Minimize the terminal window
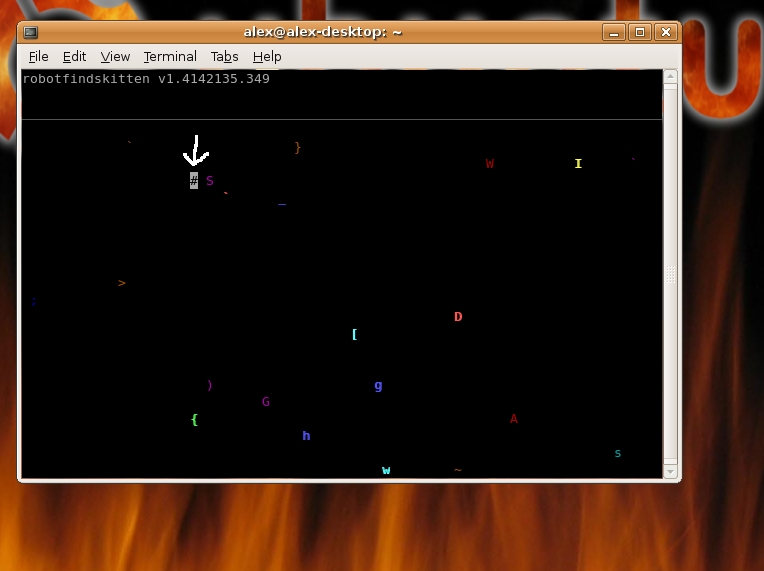The image size is (764, 571). pyautogui.click(x=613, y=33)
